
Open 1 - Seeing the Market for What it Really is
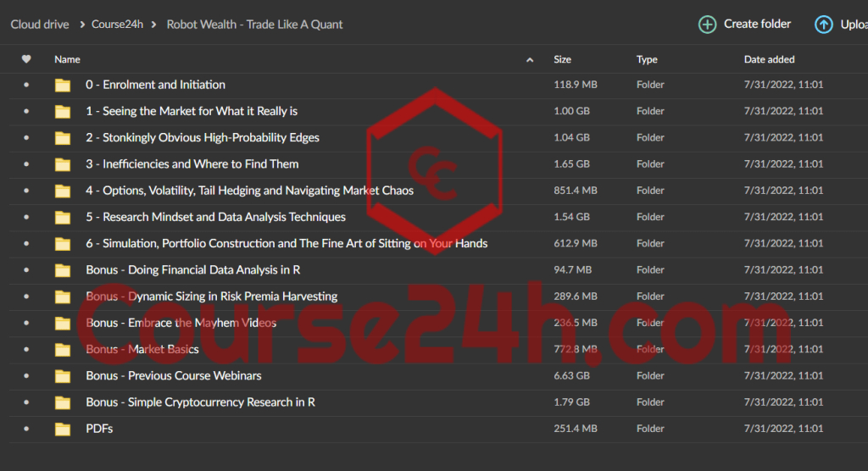(192, 111)
